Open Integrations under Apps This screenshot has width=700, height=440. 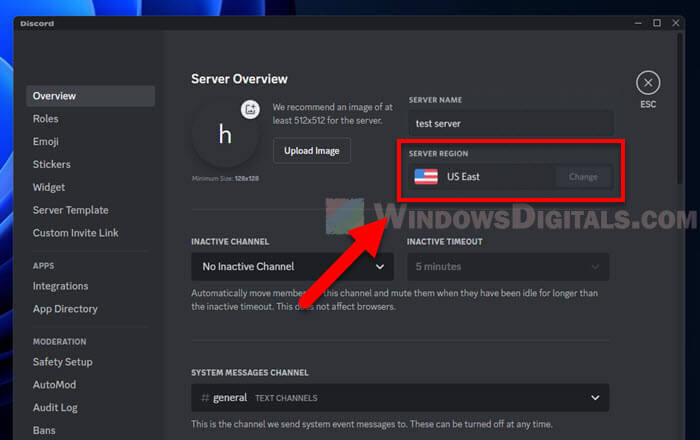(61, 286)
